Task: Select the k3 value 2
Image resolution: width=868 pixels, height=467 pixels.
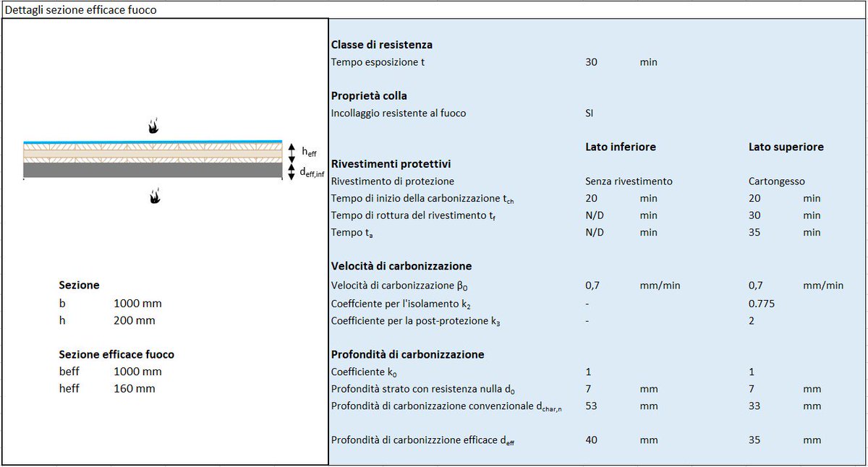Action: (x=752, y=320)
